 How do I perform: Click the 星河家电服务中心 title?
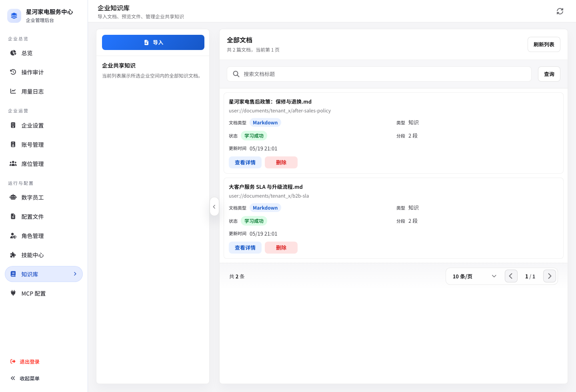[x=50, y=12]
